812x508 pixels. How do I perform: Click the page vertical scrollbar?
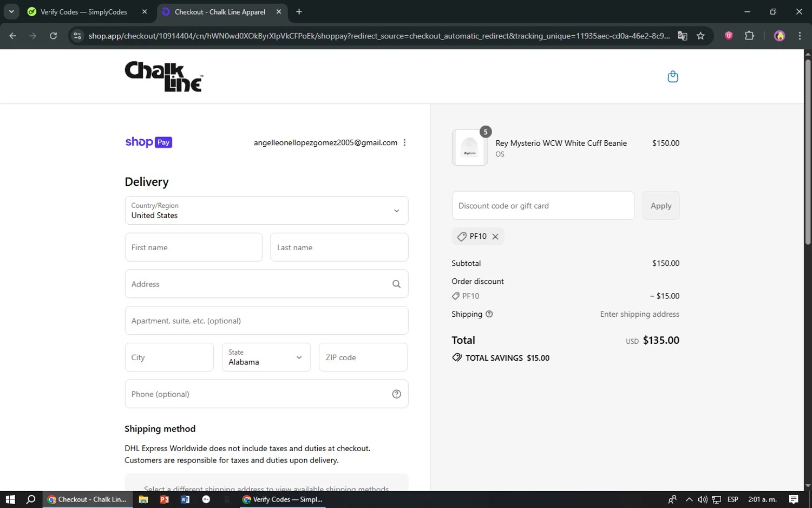click(808, 152)
